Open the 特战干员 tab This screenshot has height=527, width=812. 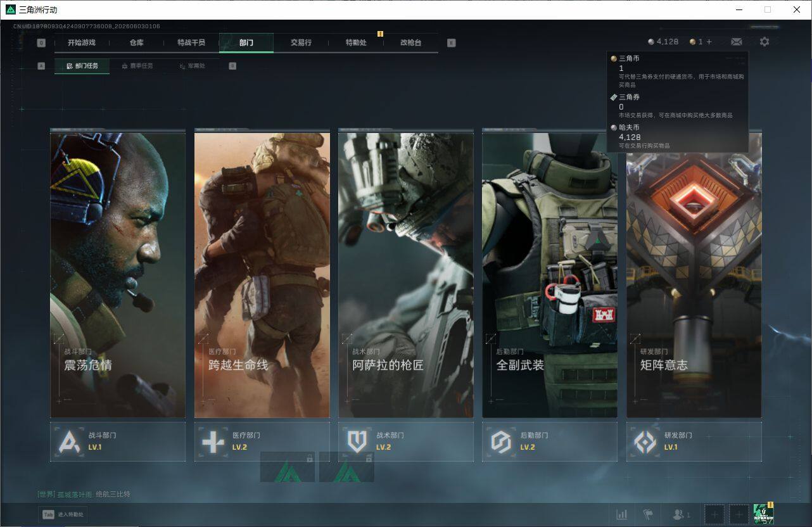click(x=191, y=42)
